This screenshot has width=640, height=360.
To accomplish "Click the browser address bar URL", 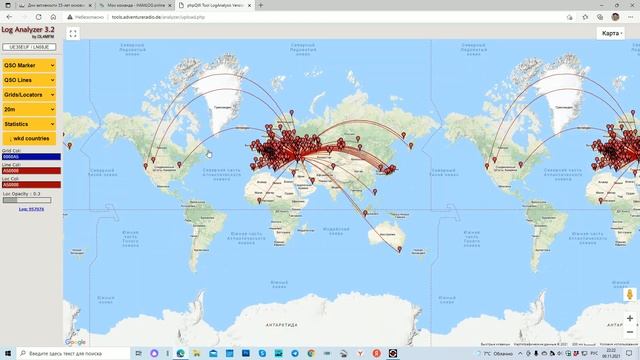I will click(158, 17).
